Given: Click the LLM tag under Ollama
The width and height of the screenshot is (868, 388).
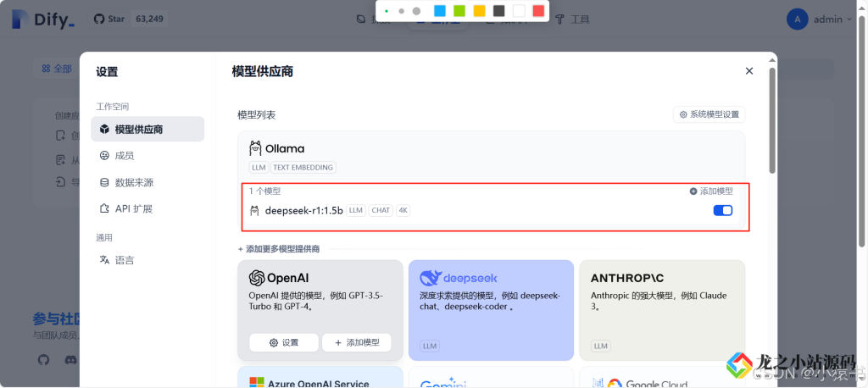Looking at the screenshot, I should pyautogui.click(x=259, y=167).
